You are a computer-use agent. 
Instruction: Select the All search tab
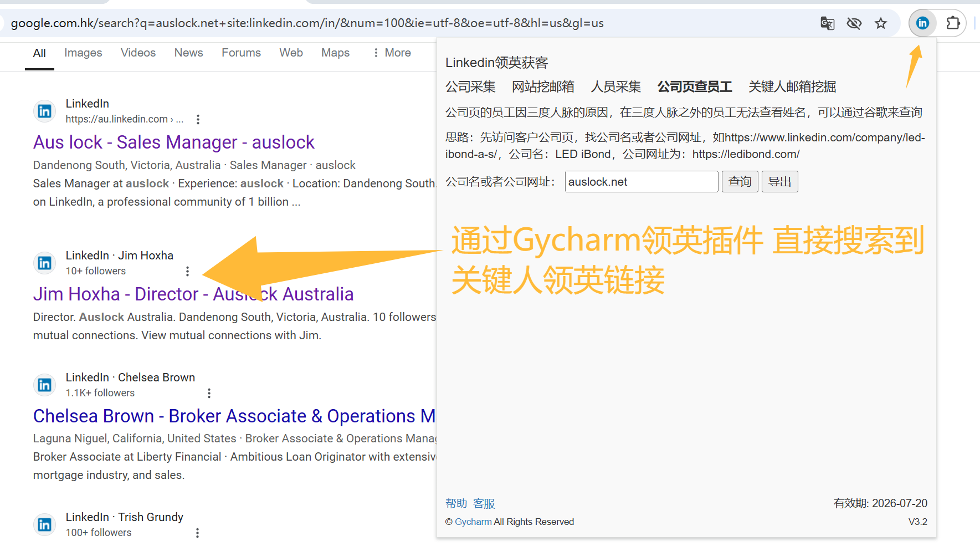39,53
